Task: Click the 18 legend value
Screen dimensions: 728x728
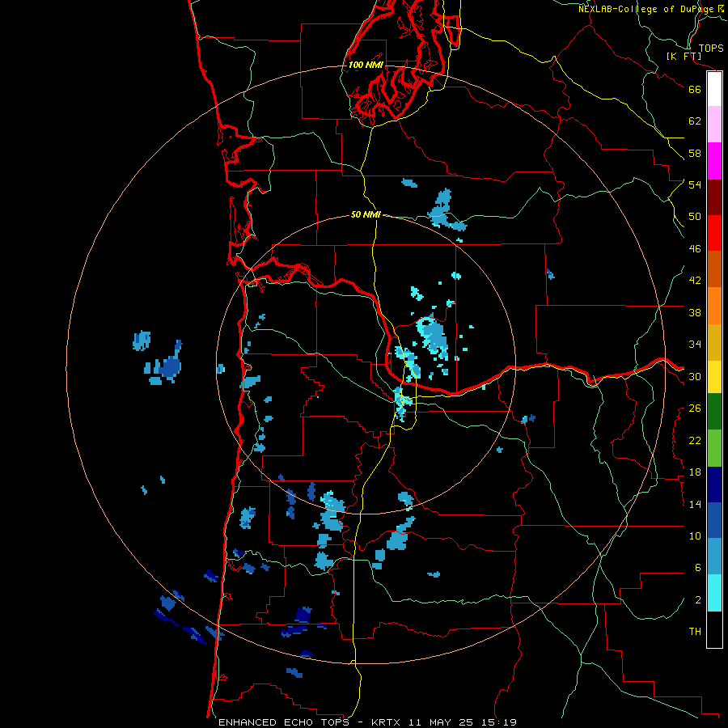Action: point(695,472)
